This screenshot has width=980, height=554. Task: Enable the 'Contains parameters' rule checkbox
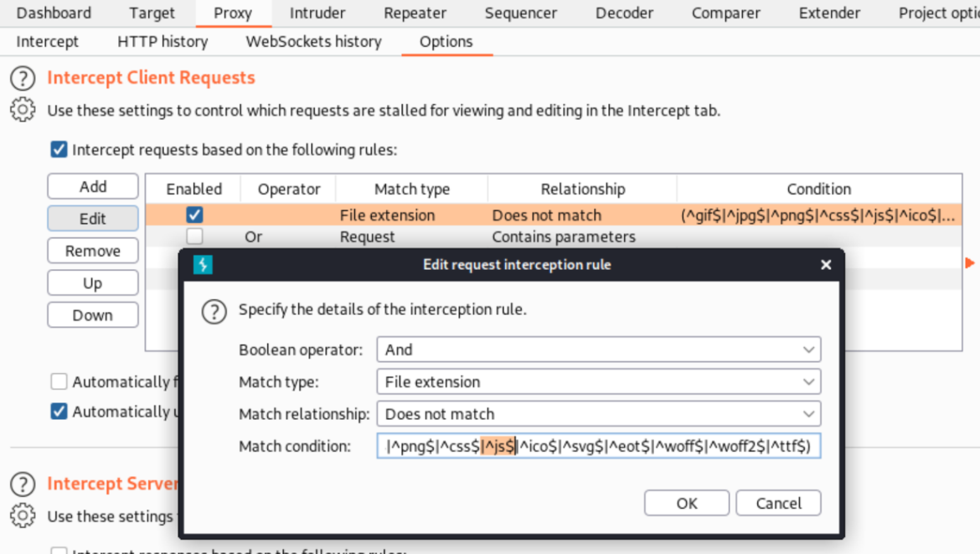click(x=194, y=236)
